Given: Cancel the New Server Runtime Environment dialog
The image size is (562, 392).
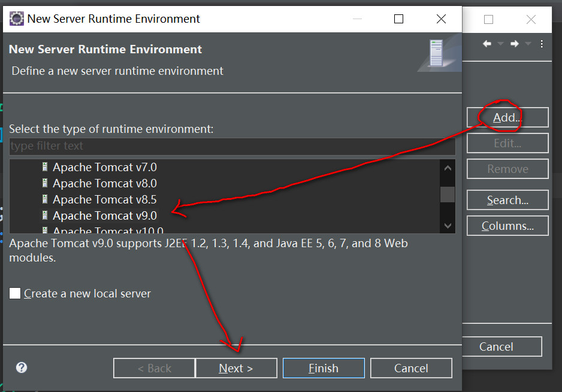Looking at the screenshot, I should tap(411, 368).
